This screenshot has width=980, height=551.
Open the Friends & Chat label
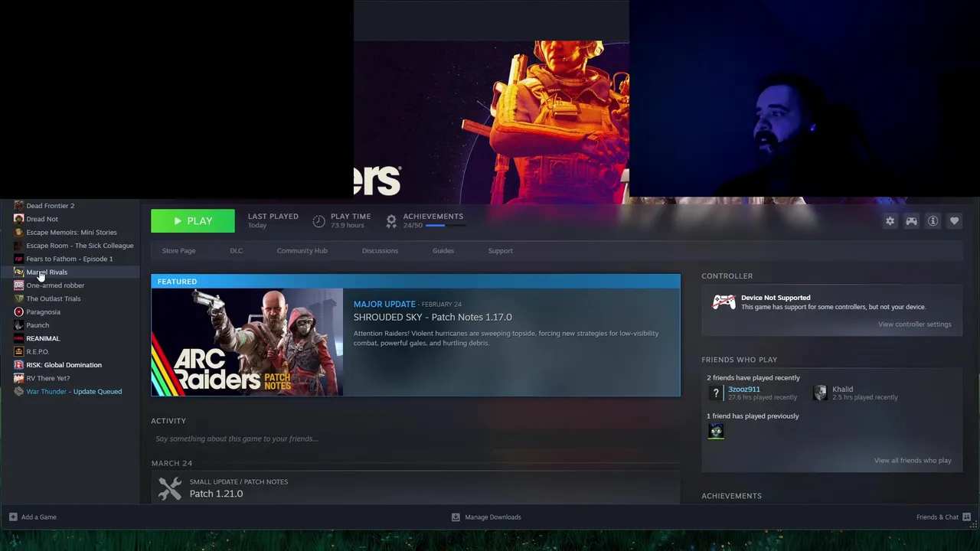pos(937,517)
